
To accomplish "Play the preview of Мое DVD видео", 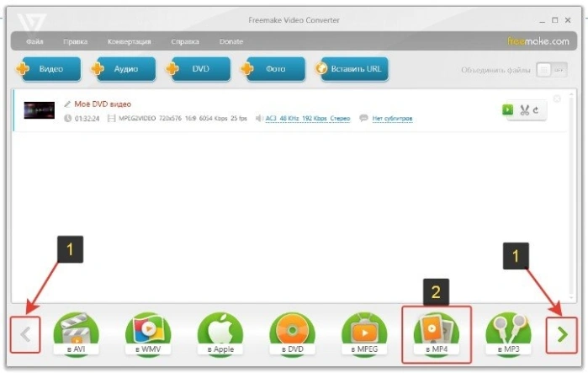I will [508, 109].
